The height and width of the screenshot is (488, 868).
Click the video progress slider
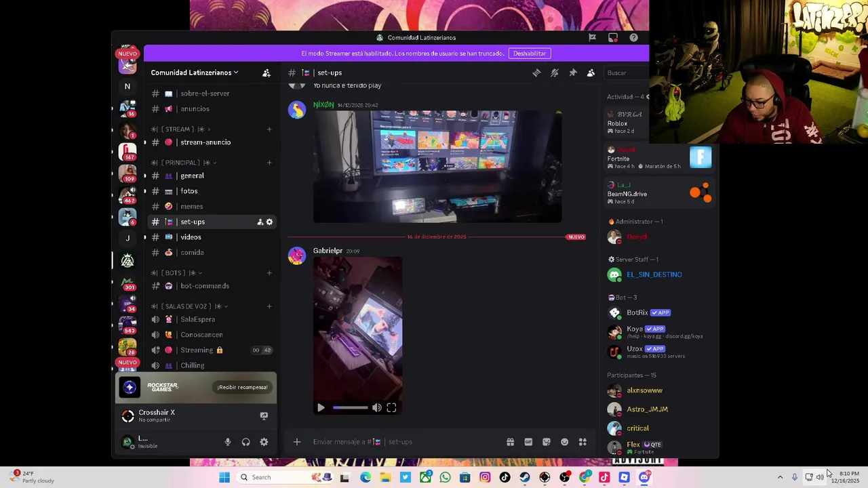(350, 407)
